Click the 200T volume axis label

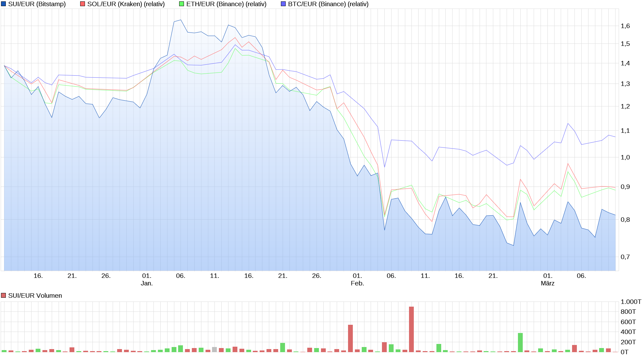[628, 342]
